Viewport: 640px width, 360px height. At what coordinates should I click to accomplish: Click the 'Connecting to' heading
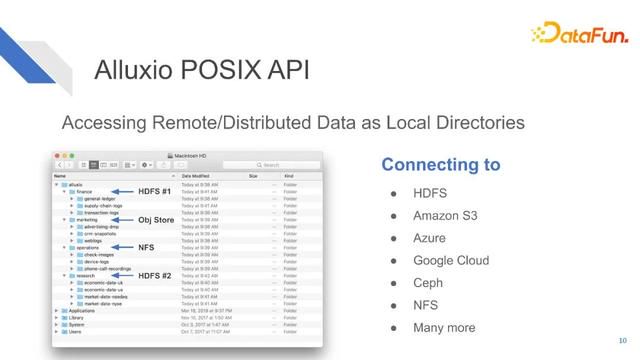(441, 164)
